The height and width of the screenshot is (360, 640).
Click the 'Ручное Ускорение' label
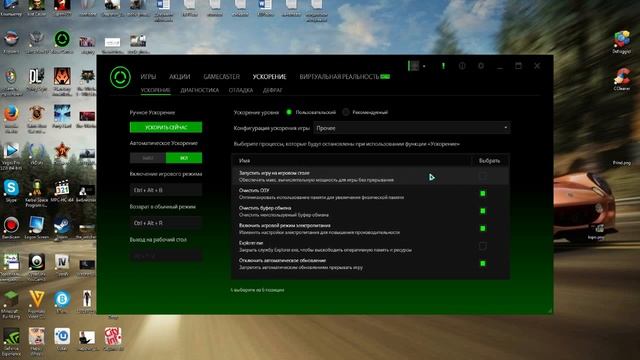click(x=152, y=113)
